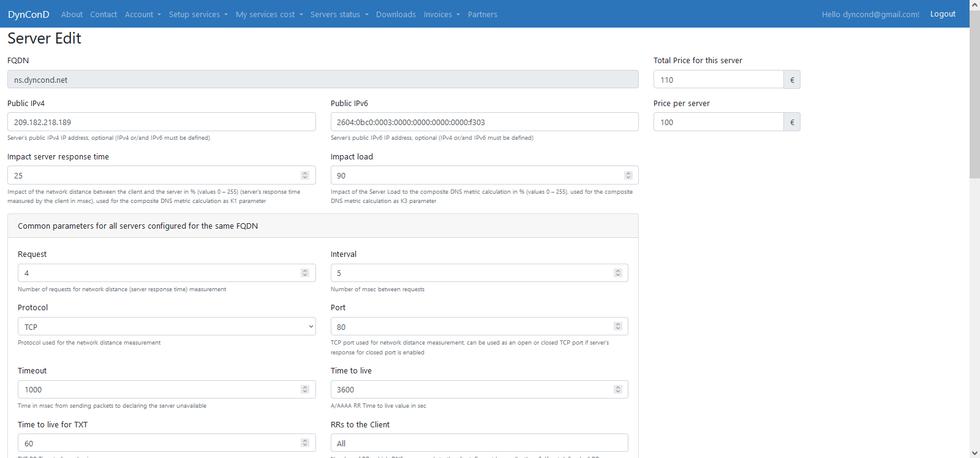Click the Price per server field
The height and width of the screenshot is (458, 980).
click(x=718, y=122)
